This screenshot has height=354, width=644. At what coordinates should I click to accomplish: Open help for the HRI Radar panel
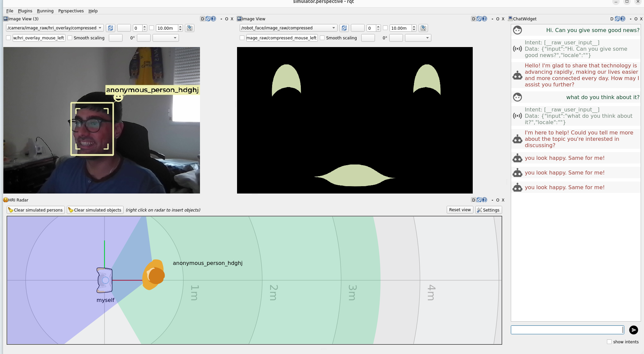[484, 200]
